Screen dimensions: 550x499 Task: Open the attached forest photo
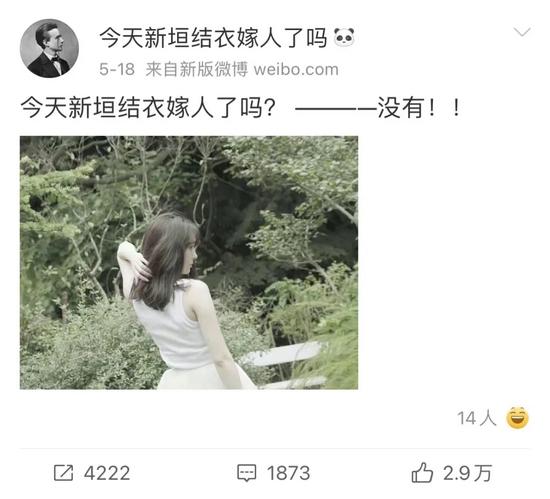pos(189,263)
